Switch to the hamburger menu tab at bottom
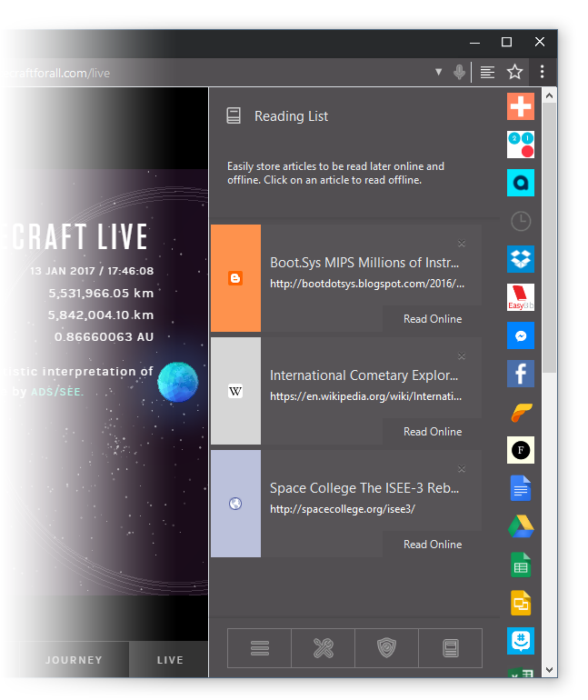The height and width of the screenshot is (700, 588). point(260,648)
